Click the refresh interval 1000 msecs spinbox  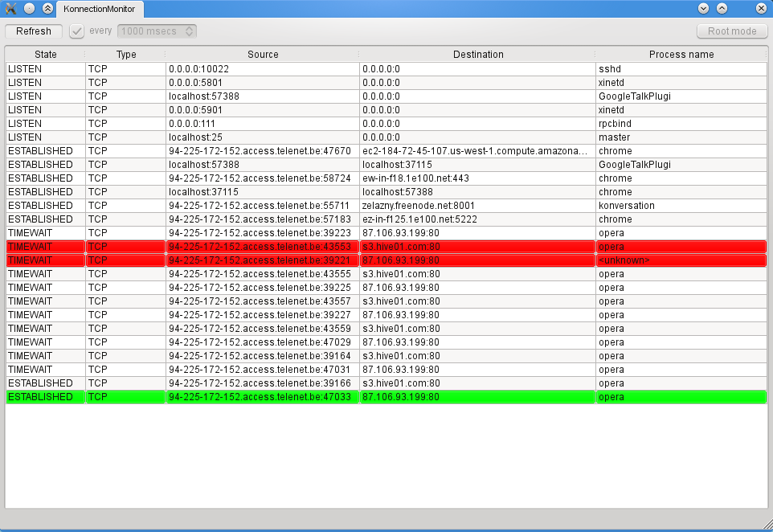coord(157,31)
